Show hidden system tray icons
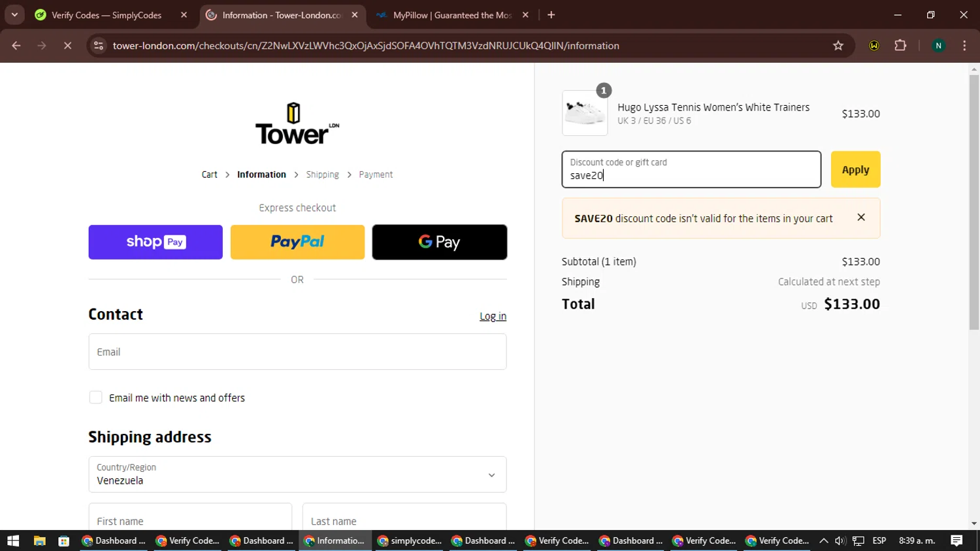The width and height of the screenshot is (980, 551). [823, 541]
